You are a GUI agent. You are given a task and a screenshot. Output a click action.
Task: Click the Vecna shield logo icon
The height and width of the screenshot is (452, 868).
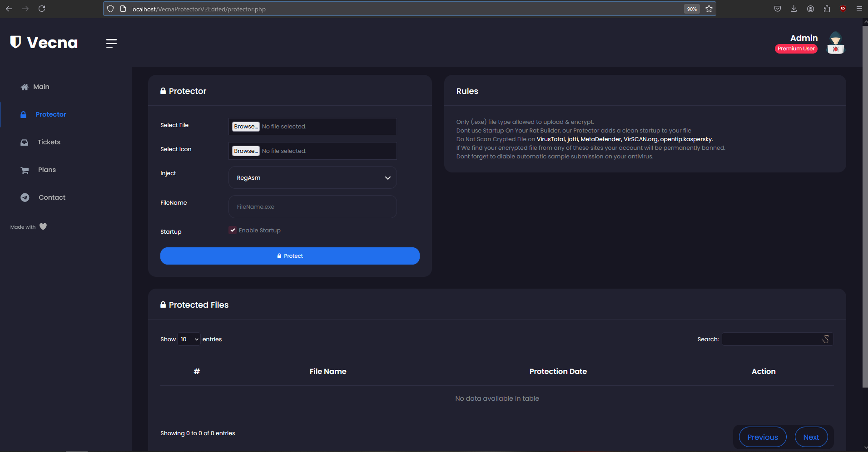click(x=15, y=42)
